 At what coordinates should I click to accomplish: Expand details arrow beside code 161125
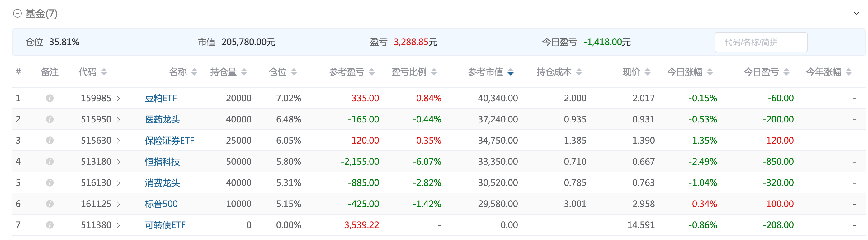(x=119, y=204)
